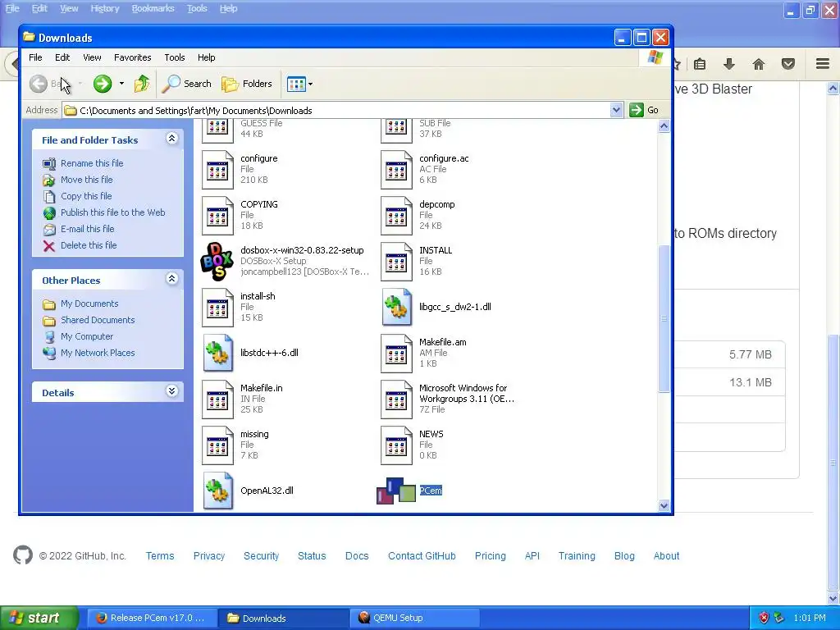Viewport: 840px width, 630px height.
Task: Click the green Forward arrow button
Action: [103, 84]
